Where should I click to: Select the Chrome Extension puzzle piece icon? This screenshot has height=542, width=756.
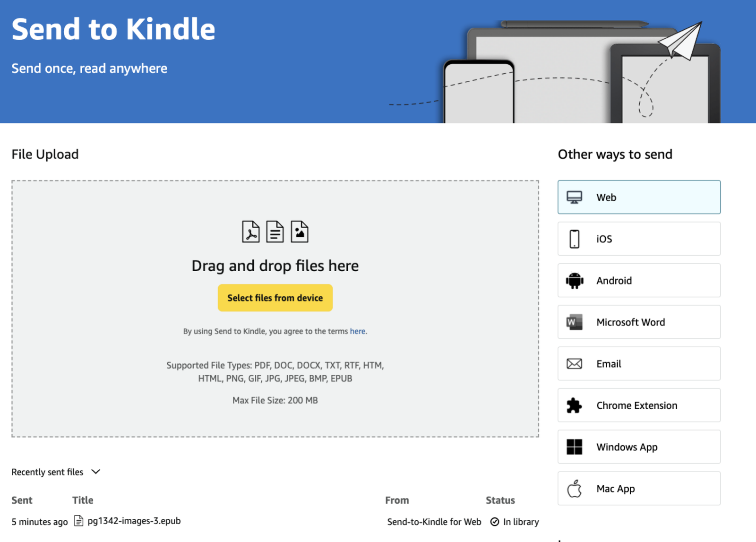574,405
